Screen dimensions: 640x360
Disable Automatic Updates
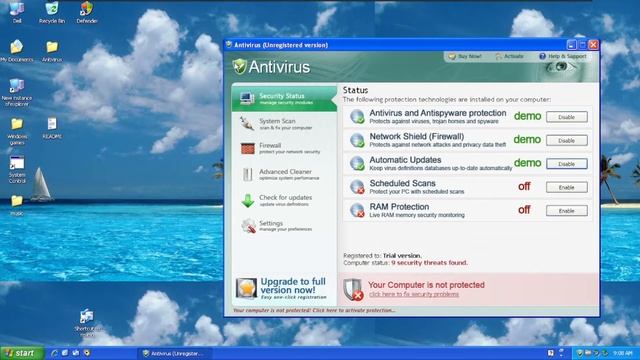point(567,164)
